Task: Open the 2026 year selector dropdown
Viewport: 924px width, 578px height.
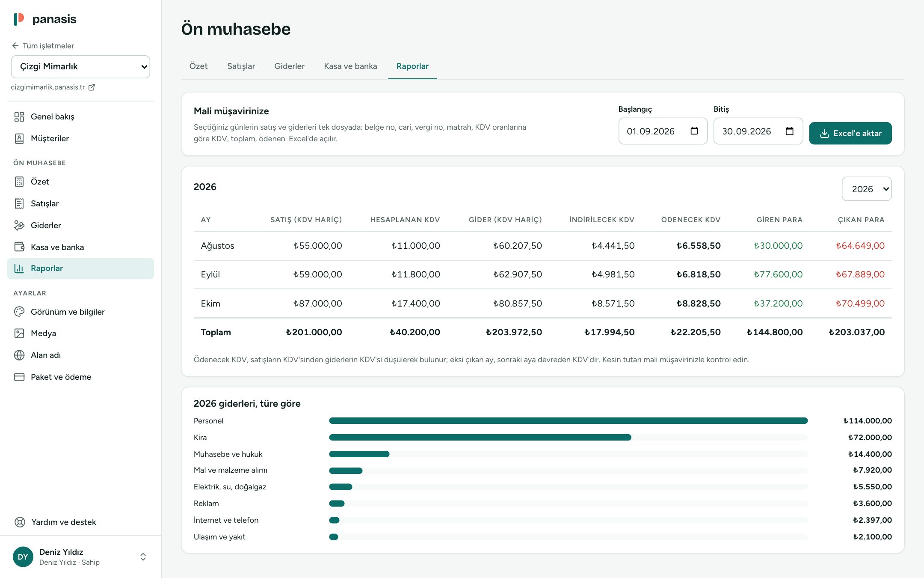Action: pyautogui.click(x=867, y=189)
